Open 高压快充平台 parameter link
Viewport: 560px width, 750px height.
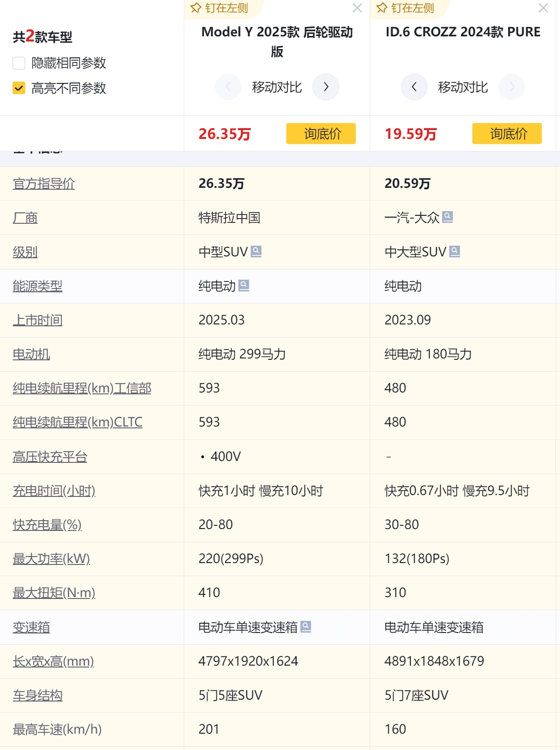[x=50, y=457]
